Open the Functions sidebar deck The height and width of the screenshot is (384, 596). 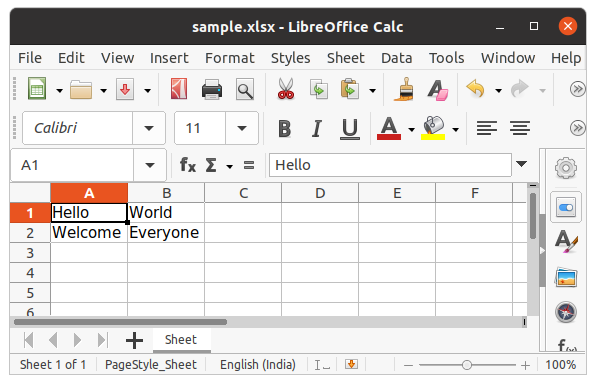tap(567, 345)
